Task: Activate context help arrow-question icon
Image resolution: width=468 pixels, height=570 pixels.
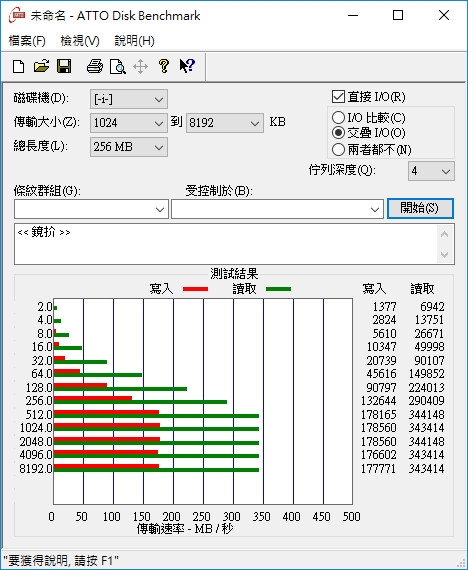Action: pos(187,66)
